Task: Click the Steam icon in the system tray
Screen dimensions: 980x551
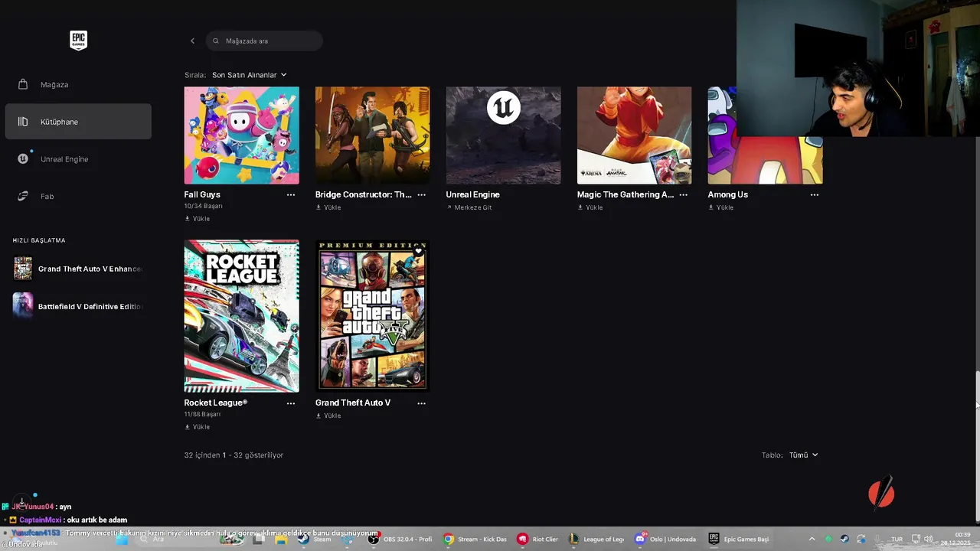Action: click(x=844, y=539)
